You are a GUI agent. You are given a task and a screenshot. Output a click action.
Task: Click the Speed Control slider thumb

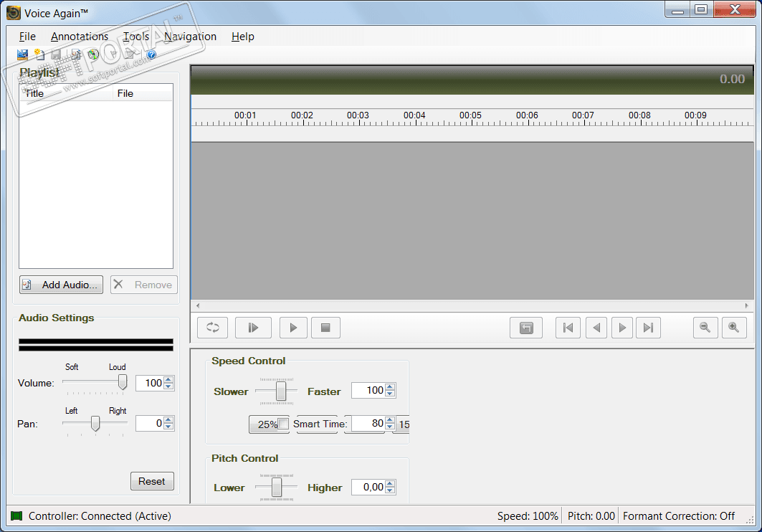point(281,391)
